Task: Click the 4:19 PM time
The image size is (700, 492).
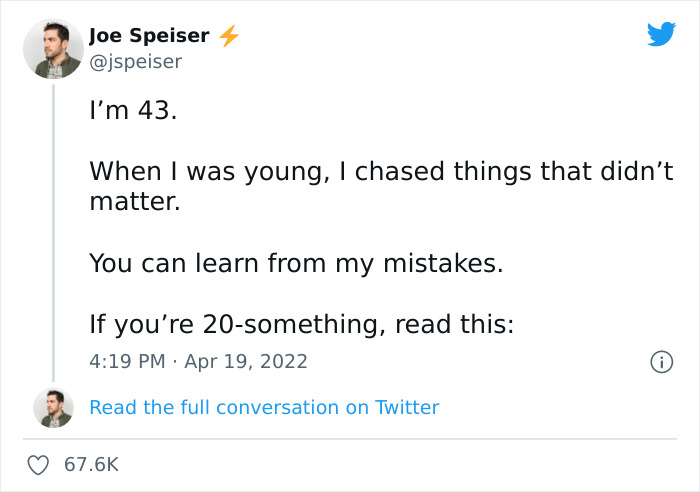Action: (x=126, y=361)
